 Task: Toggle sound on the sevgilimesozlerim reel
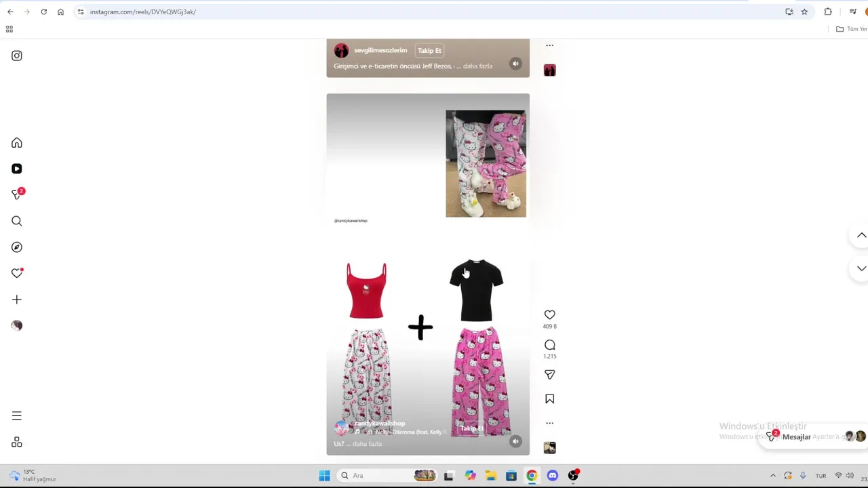[515, 64]
